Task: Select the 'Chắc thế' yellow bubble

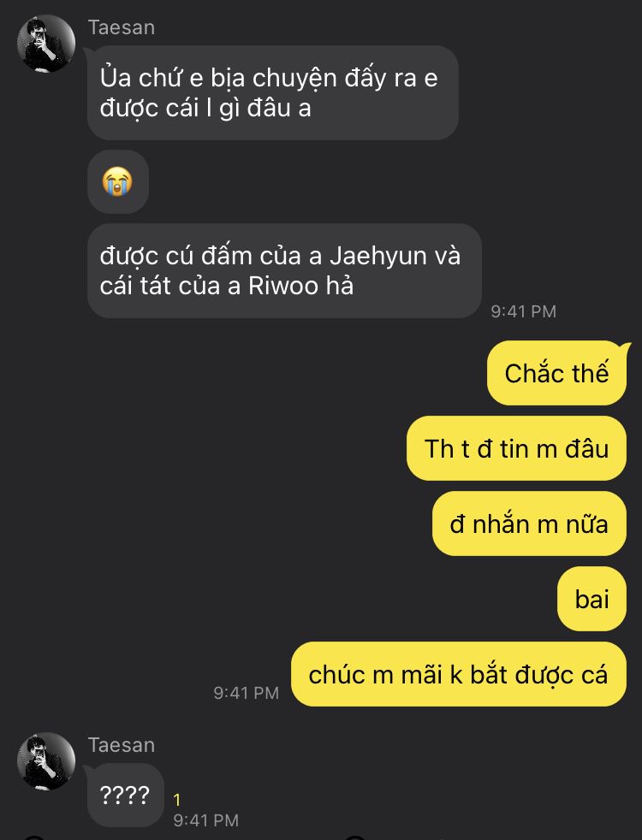Action: [556, 373]
